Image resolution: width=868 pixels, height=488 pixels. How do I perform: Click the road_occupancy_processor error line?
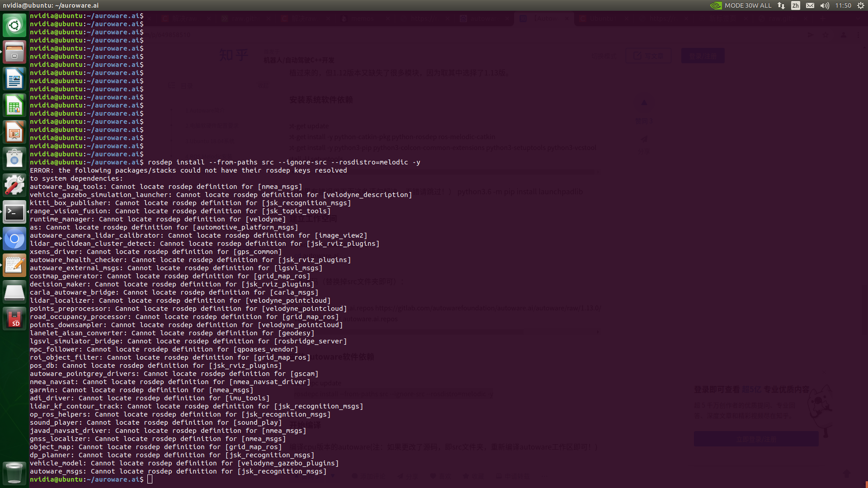tap(184, 317)
